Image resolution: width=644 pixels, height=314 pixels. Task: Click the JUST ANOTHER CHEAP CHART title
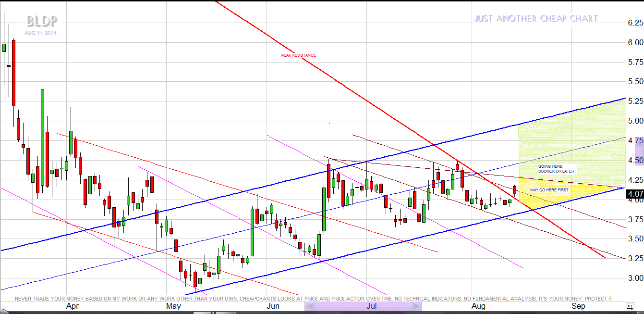click(x=535, y=19)
